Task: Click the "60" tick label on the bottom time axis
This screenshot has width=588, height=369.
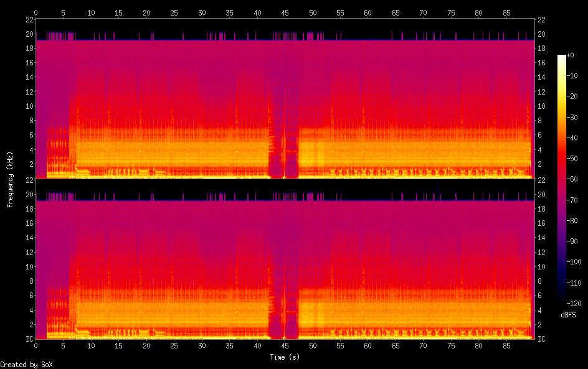Action: click(367, 346)
